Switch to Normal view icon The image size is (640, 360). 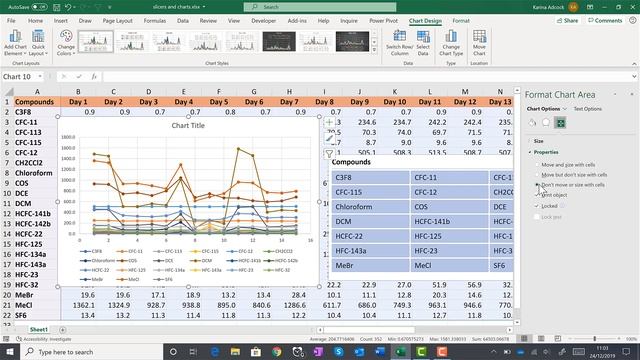click(524, 338)
